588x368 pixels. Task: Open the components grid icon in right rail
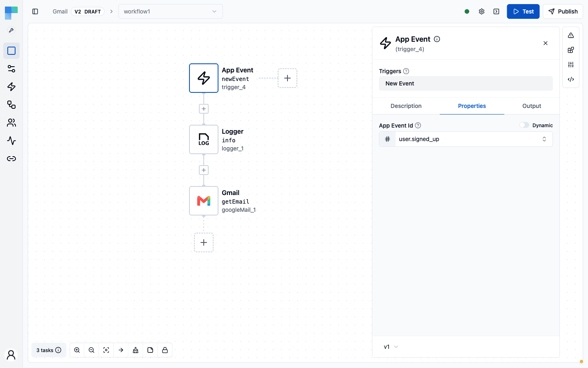tap(571, 50)
